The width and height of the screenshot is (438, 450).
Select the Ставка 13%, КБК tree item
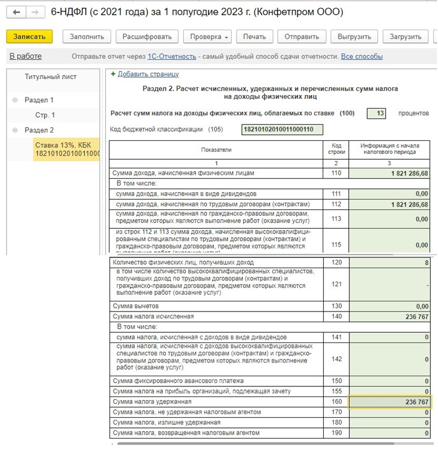click(66, 149)
